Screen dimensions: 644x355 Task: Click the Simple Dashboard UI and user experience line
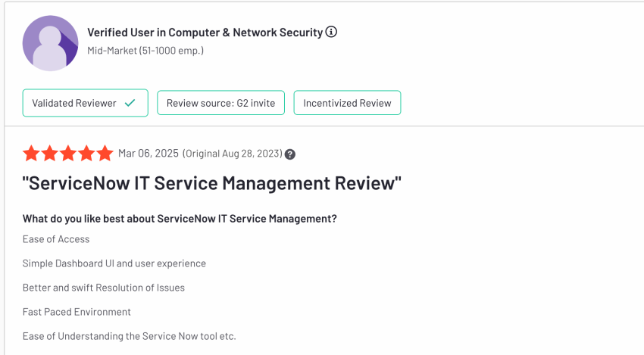(x=114, y=263)
